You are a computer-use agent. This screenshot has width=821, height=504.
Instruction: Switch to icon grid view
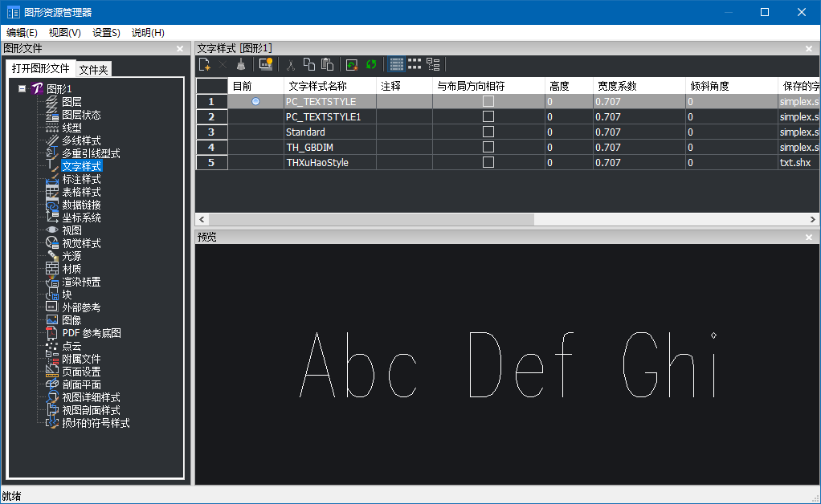(x=415, y=65)
